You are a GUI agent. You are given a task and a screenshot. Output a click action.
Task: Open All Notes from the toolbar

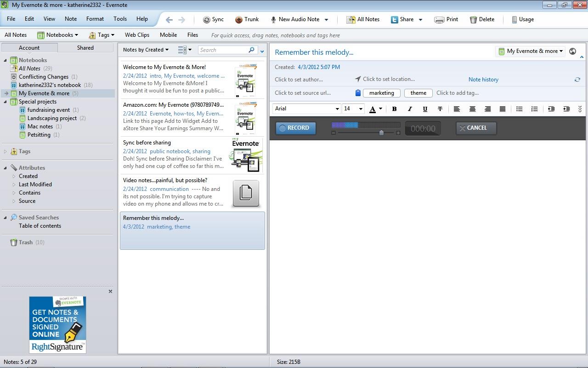tap(363, 19)
